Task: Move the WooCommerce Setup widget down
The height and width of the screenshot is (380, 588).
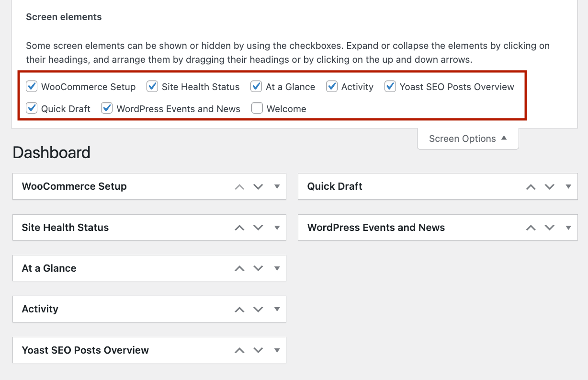Action: tap(259, 186)
